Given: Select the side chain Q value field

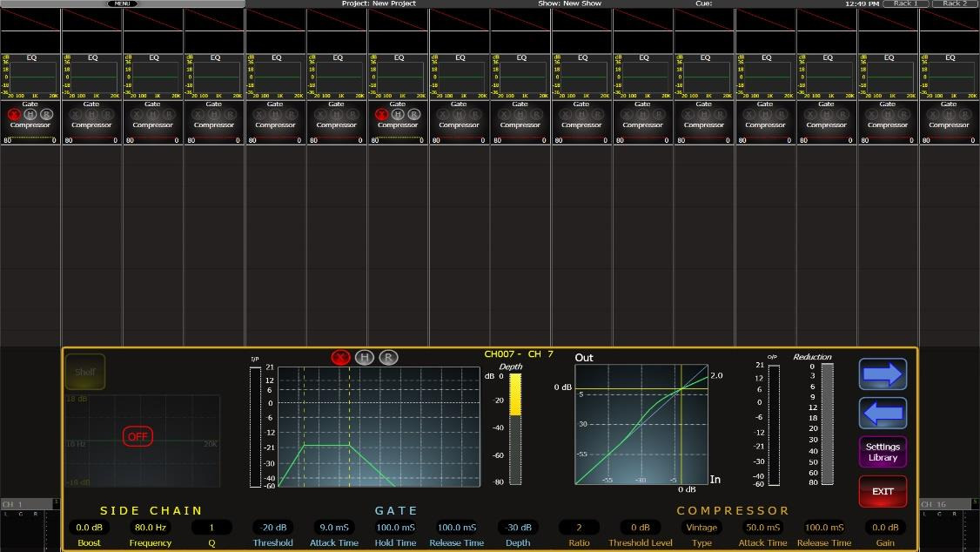Looking at the screenshot, I should coord(211,528).
